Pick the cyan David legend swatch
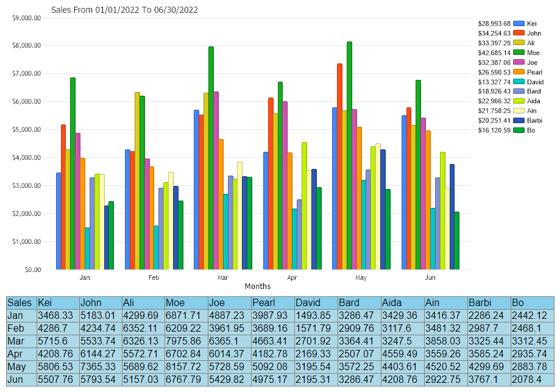The image size is (560, 392). [x=519, y=82]
